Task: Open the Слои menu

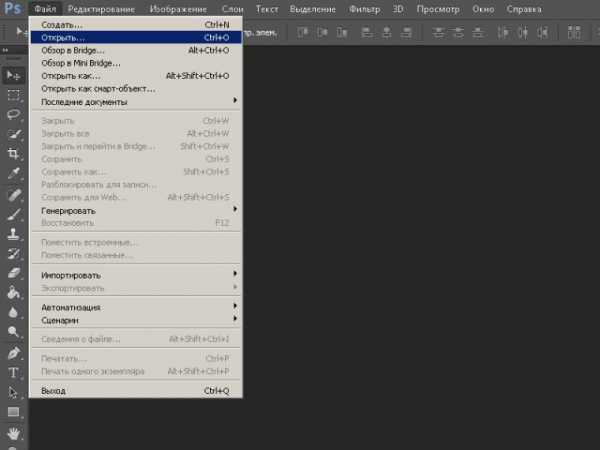Action: click(x=233, y=9)
